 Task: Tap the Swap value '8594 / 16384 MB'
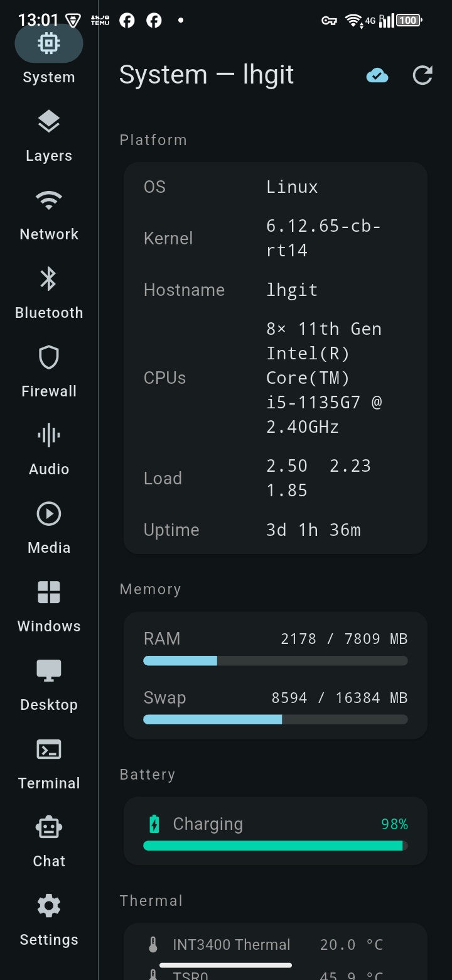coord(340,698)
